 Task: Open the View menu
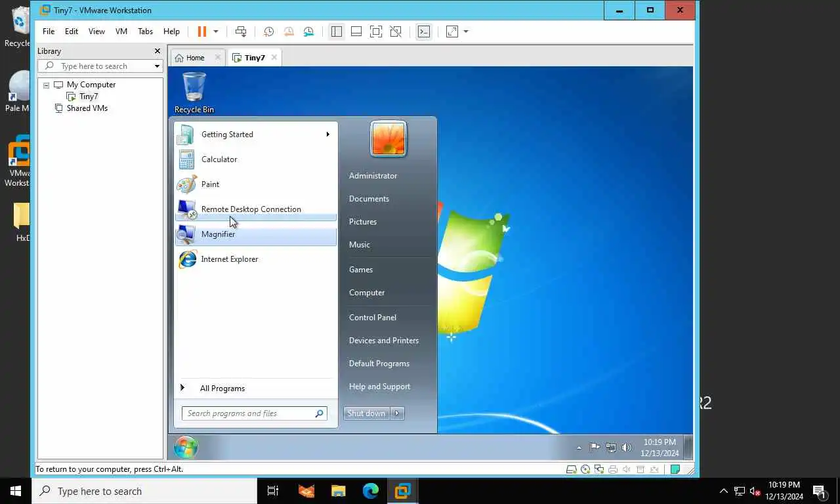(x=96, y=31)
